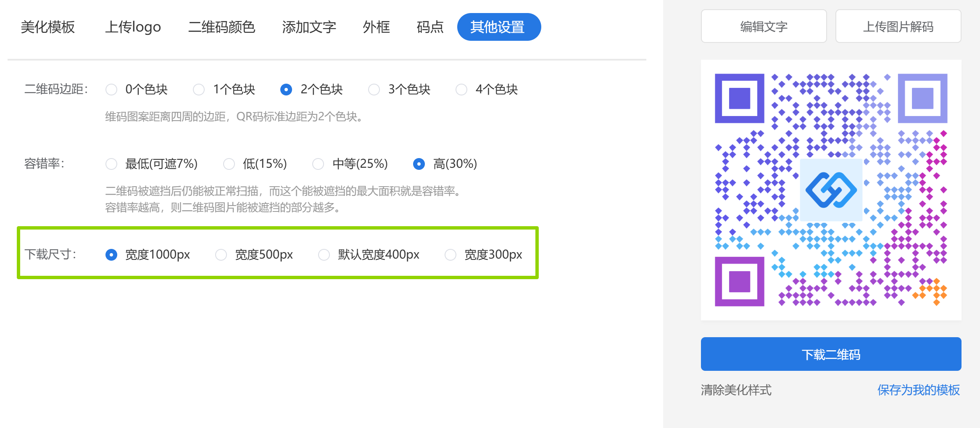Screen dimensions: 980x428
Task: Select 中等(25%) error correction
Action: 318,164
